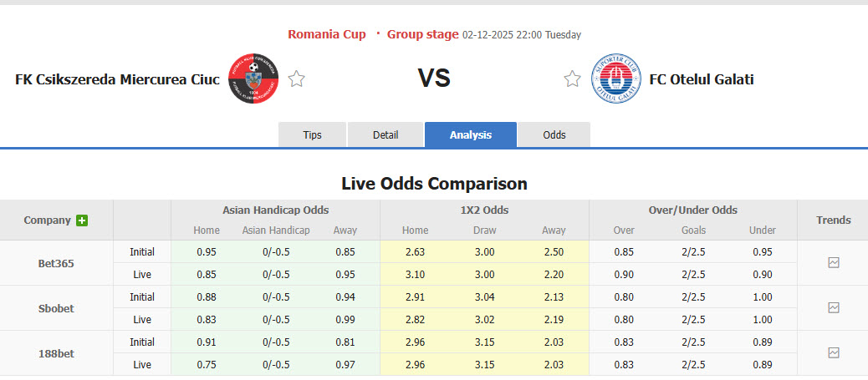Click the green add company plus icon
Screen dimensions: 868x380
82,220
